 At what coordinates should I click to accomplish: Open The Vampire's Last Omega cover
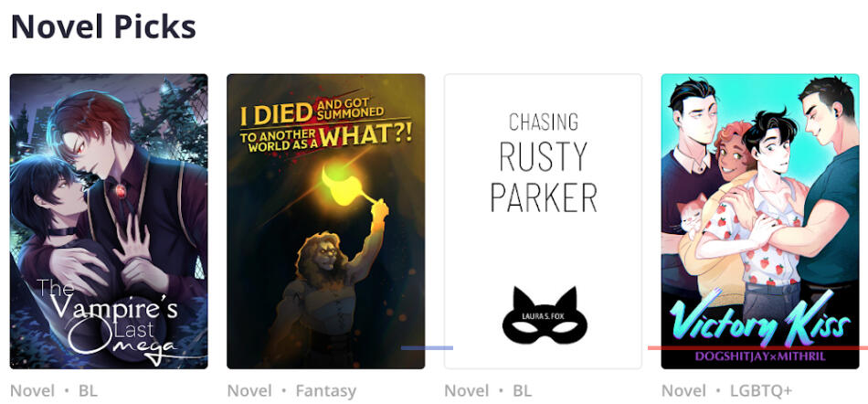coord(109,221)
